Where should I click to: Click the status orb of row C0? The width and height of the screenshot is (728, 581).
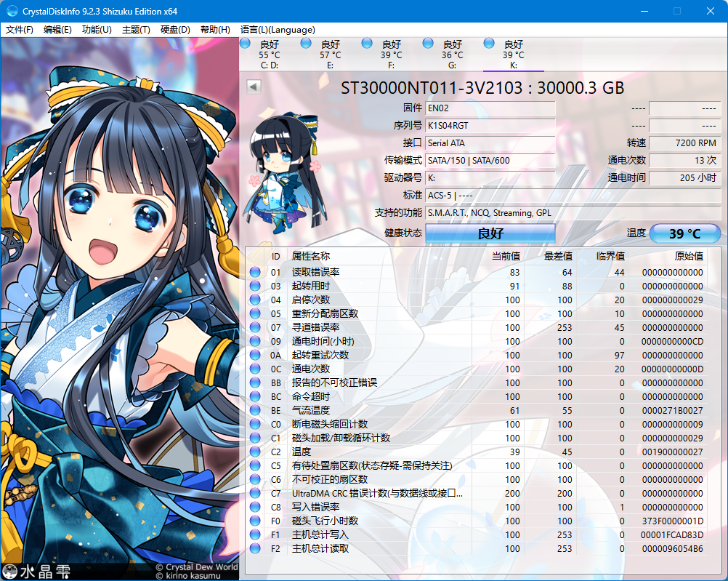[255, 424]
